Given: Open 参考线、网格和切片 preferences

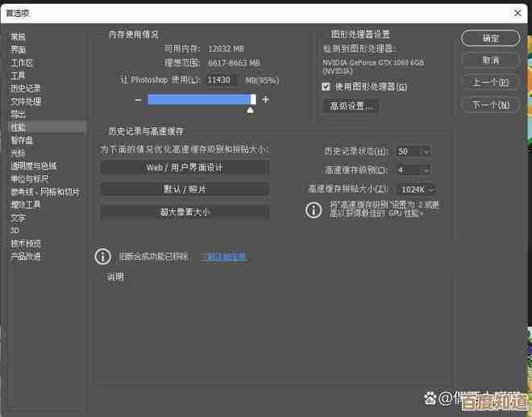Looking at the screenshot, I should (45, 192).
